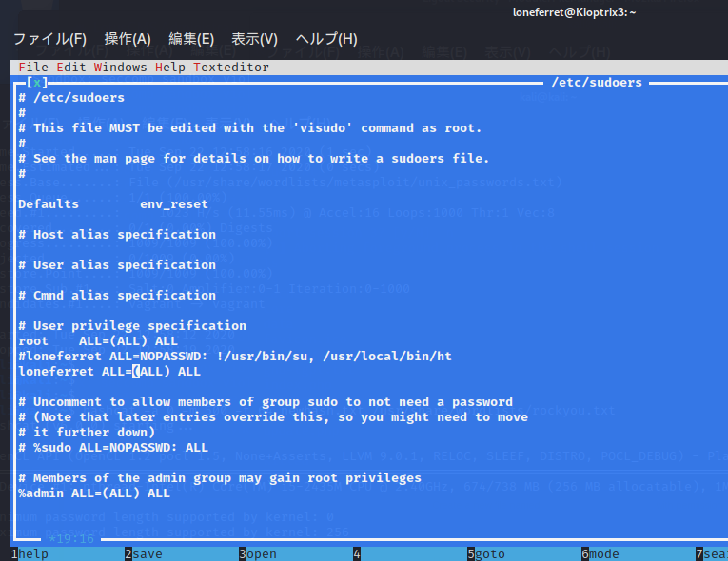Click the '# /etc/sudoers' comment line
This screenshot has height=561, width=728.
point(71,98)
